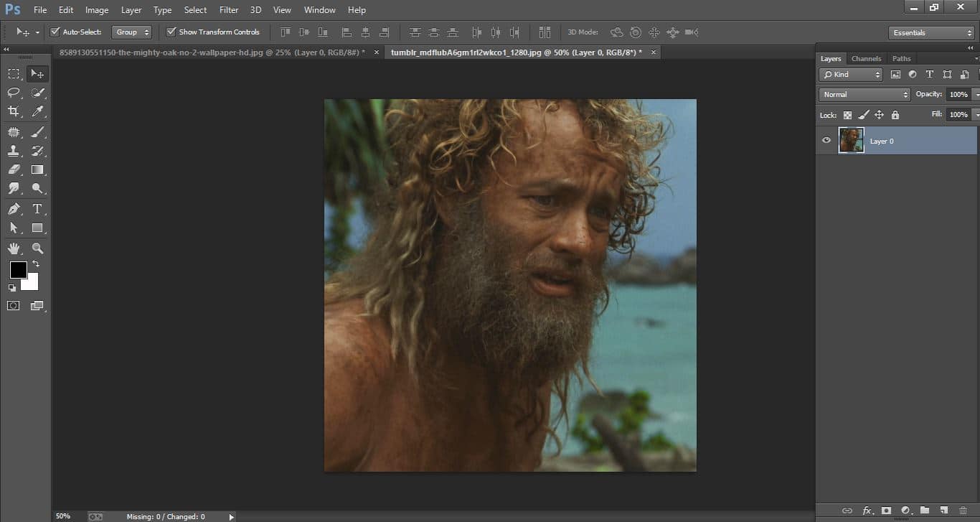This screenshot has width=980, height=522.
Task: Select the Crop tool
Action: point(13,111)
